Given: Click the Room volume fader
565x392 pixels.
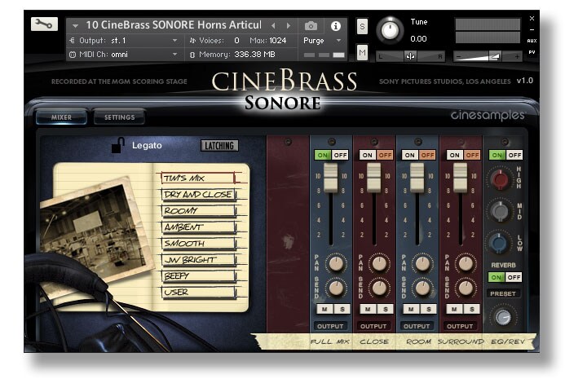Looking at the screenshot, I should [417, 178].
